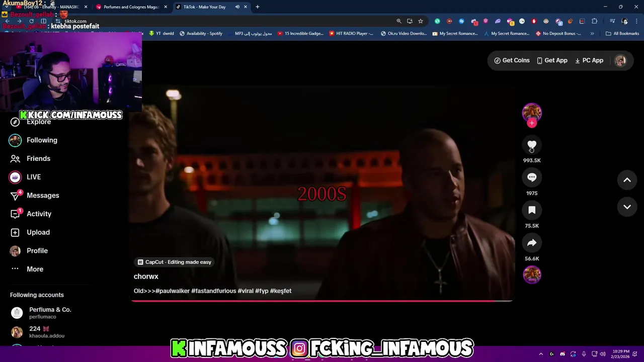Seek the video progress bar
Image resolution: width=644 pixels, height=362 pixels.
pyautogui.click(x=322, y=301)
